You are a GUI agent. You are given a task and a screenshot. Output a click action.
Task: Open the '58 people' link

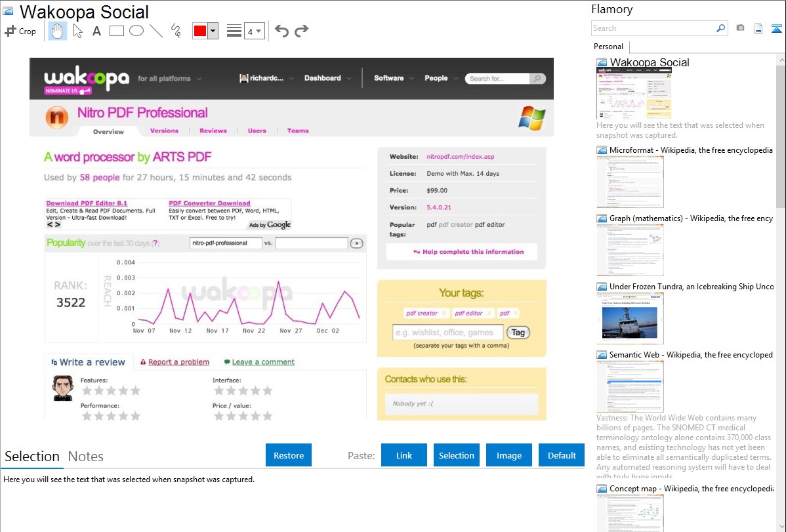(x=100, y=178)
